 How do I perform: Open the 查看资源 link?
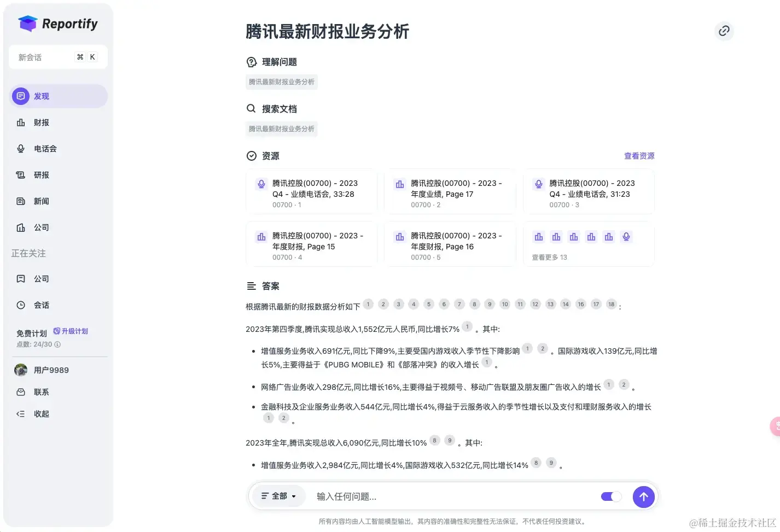[x=639, y=156]
